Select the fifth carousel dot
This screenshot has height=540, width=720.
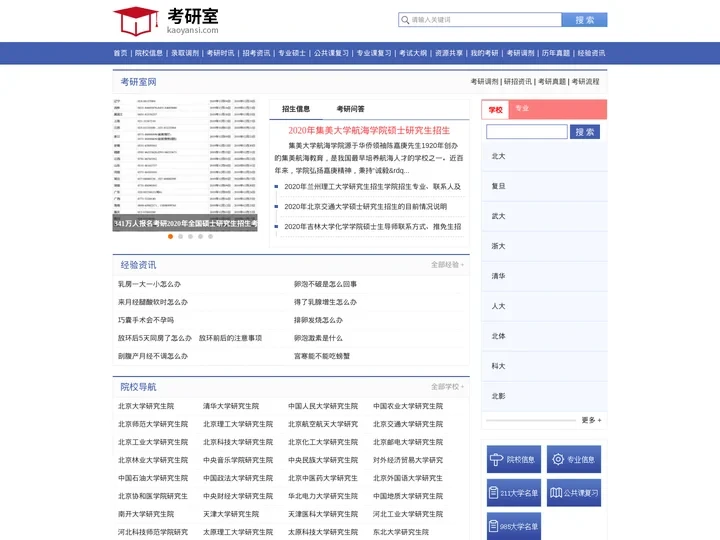pyautogui.click(x=210, y=236)
